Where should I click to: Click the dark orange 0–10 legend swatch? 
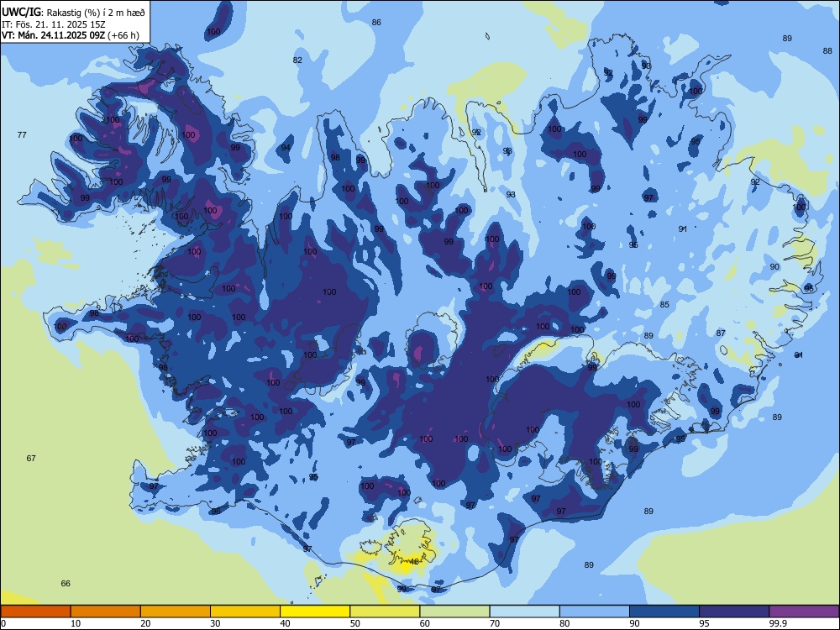(x=35, y=612)
